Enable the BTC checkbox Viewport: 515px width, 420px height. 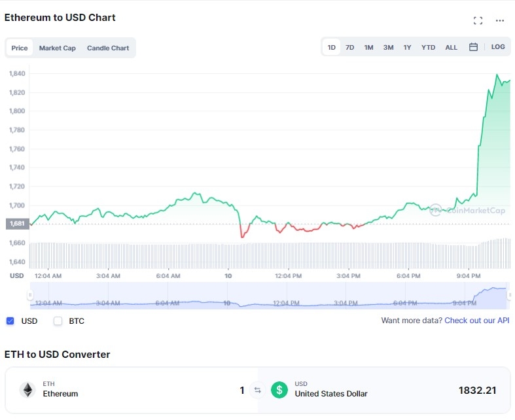[58, 321]
